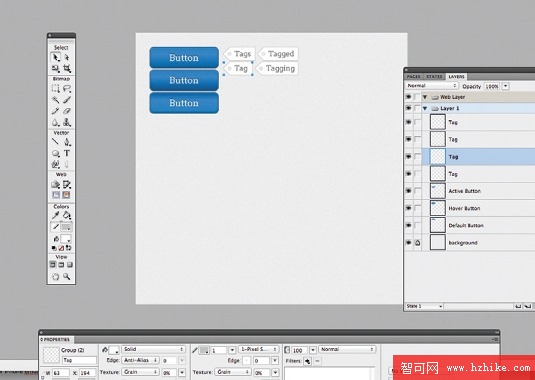The height and width of the screenshot is (380, 535).
Task: Select the Freeform tool
Action: tap(56, 165)
